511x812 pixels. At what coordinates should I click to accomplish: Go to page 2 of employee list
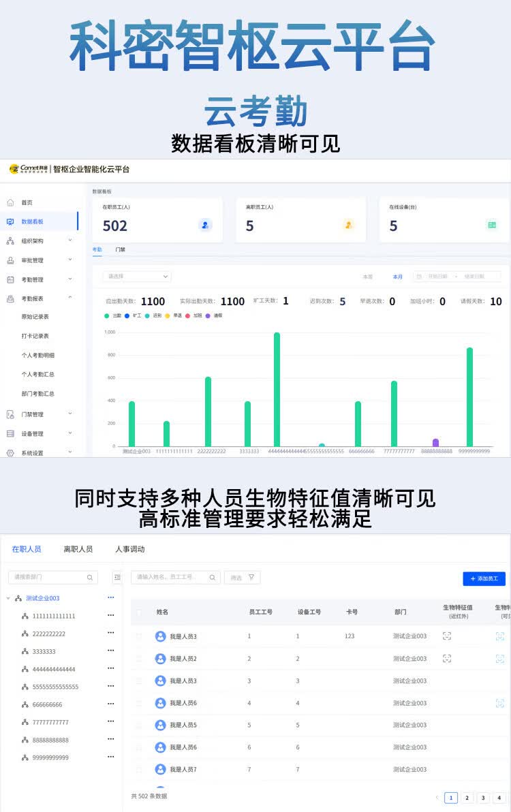pos(467,798)
